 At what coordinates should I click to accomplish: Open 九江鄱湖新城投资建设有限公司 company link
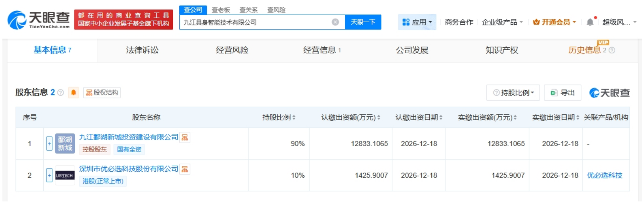129,137
